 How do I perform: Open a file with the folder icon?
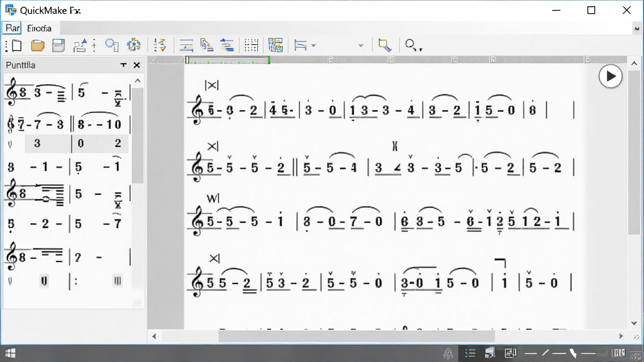point(38,45)
